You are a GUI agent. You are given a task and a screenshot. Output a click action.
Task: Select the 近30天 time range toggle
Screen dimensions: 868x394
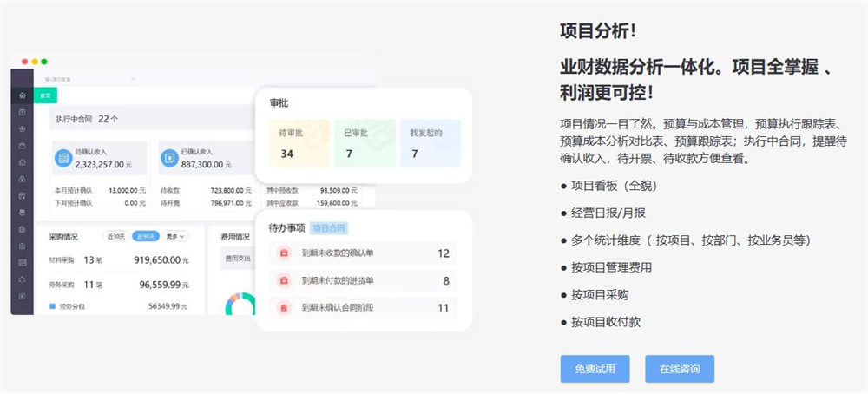[116, 236]
